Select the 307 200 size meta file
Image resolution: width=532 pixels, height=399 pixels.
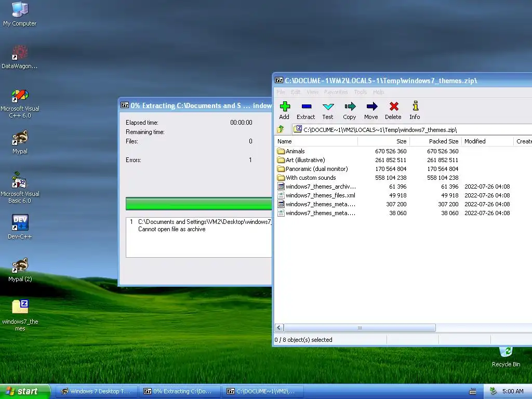click(316, 204)
